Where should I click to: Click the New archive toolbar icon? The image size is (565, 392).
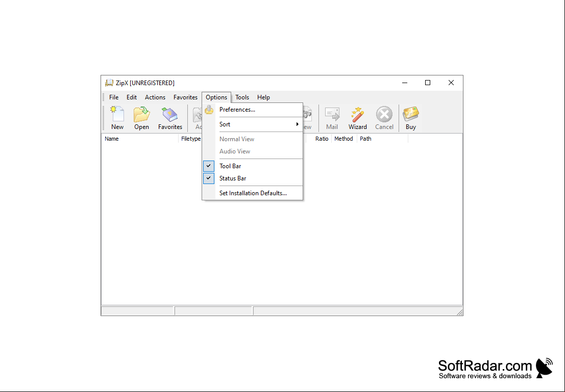tap(117, 118)
